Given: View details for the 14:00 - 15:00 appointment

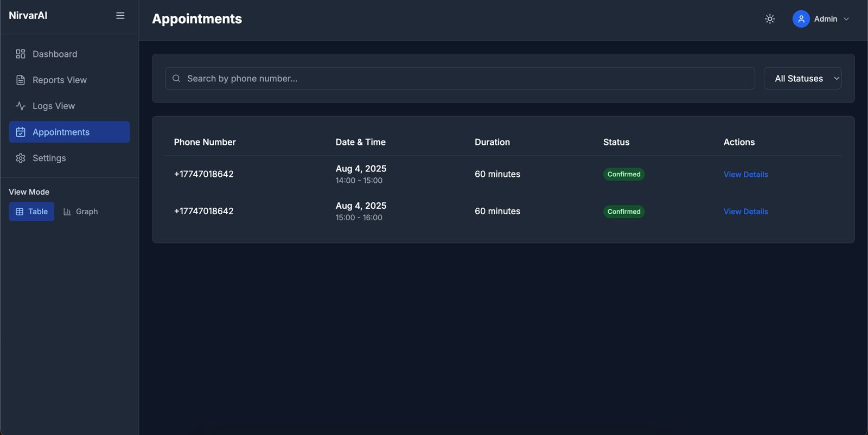Looking at the screenshot, I should click(745, 174).
